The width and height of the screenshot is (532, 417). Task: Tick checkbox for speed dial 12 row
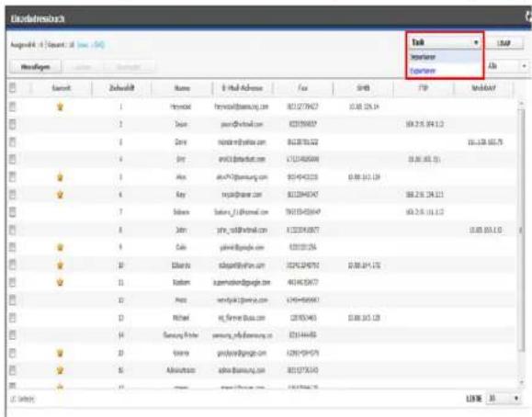point(12,300)
